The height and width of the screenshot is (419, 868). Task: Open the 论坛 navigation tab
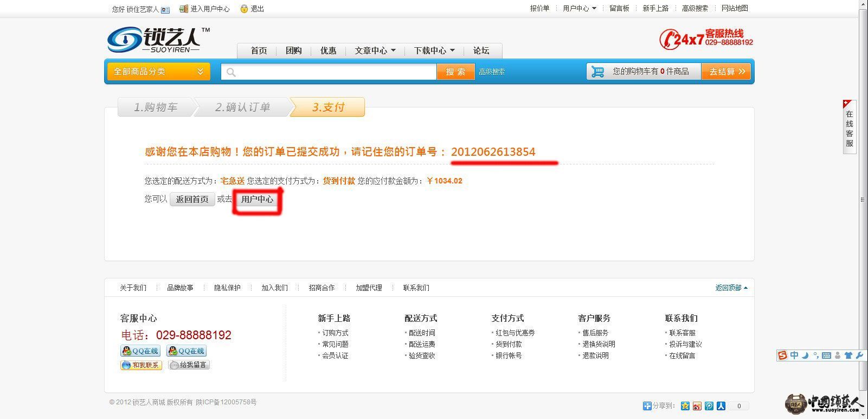(x=481, y=50)
